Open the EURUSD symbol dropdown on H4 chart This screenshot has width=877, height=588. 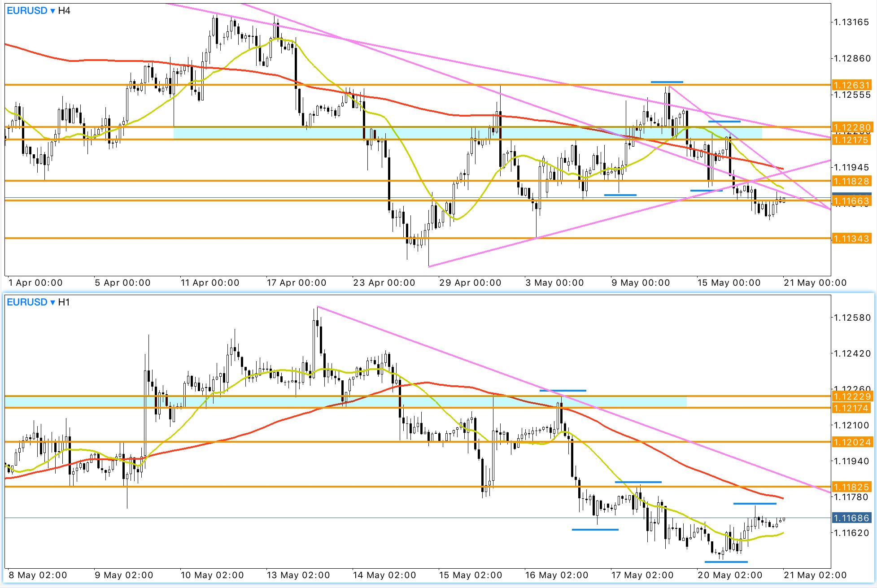pyautogui.click(x=31, y=10)
